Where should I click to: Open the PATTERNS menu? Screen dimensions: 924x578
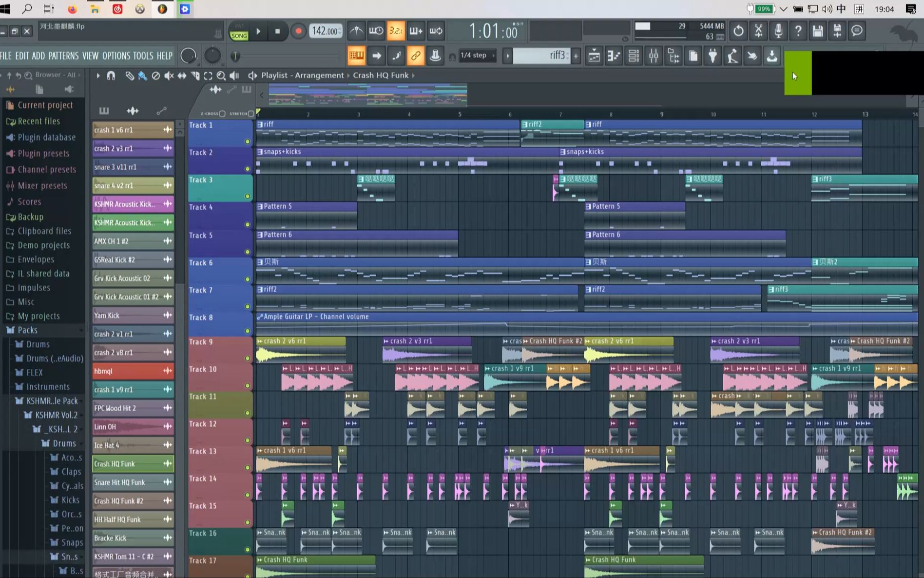pos(63,56)
